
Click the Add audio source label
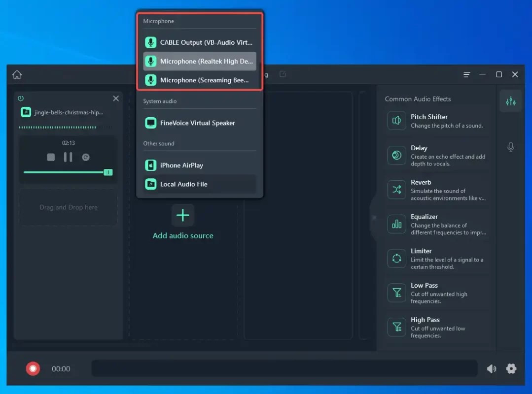[x=183, y=236]
